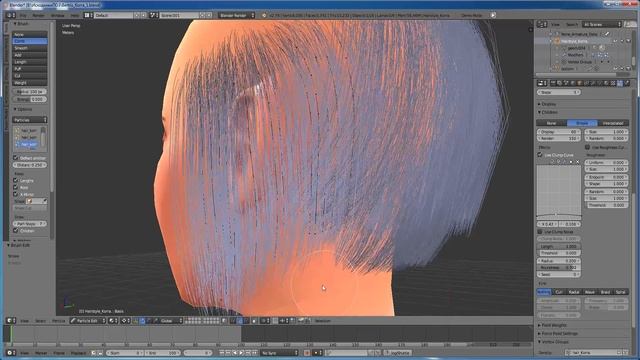
Task: Open the Blender Render engine dropdown
Action: click(236, 15)
